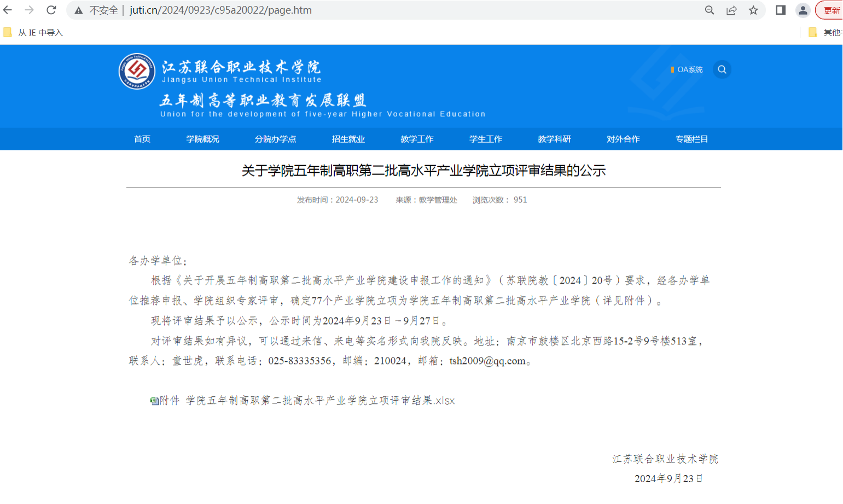
Task: Click the 更新 browser update button
Action: 830,10
